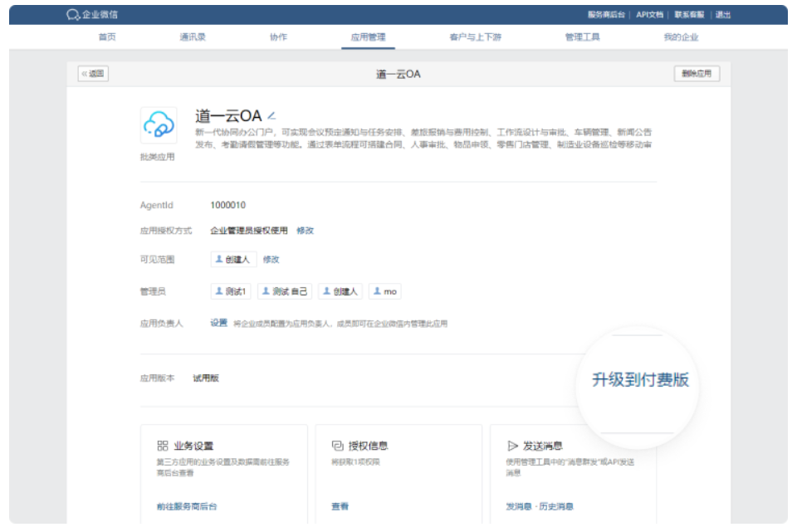Click 历史消息 link

tap(556, 506)
